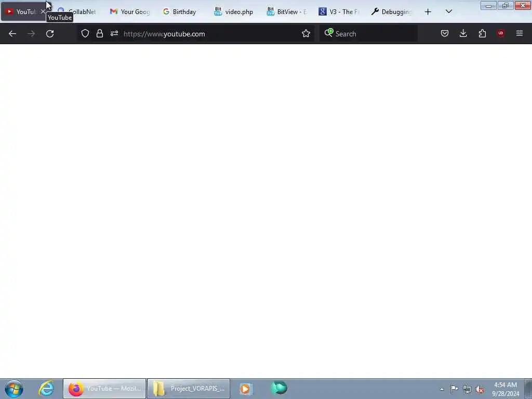Open the clock showing 4:54 AM
This screenshot has width=532, height=399.
click(505, 389)
